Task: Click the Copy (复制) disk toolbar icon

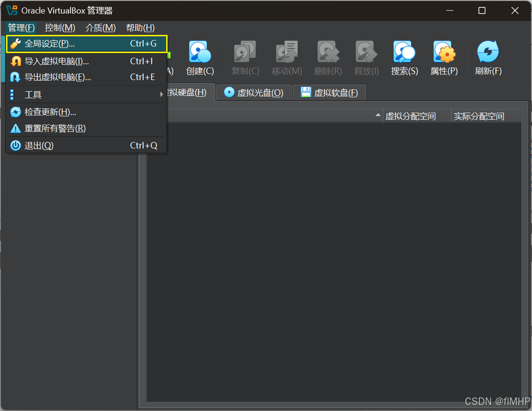Action: tap(245, 52)
